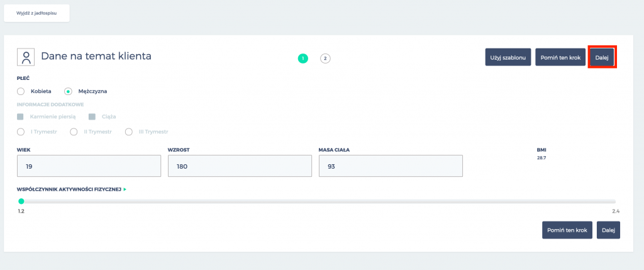The image size is (644, 270).
Task: Go to step 1 indicator circle
Action: 303,59
